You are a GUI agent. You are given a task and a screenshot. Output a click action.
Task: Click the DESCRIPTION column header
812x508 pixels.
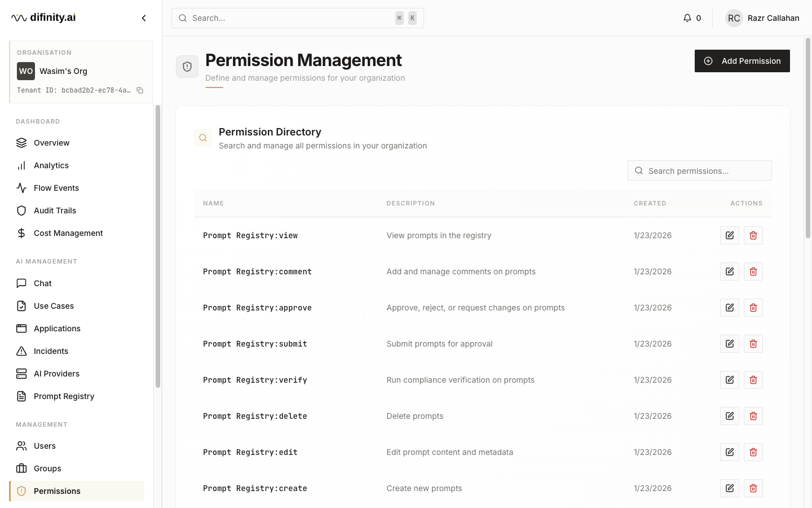[x=411, y=203]
